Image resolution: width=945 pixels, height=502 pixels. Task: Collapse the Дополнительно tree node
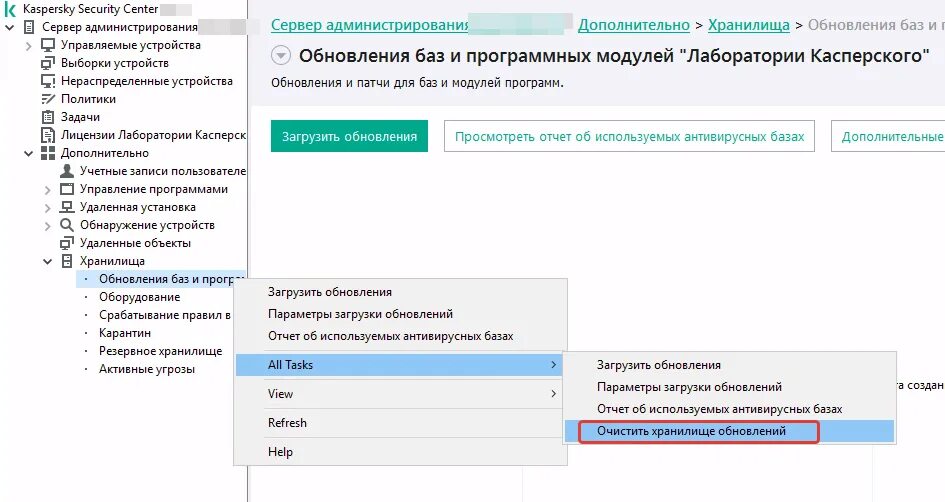tap(28, 153)
